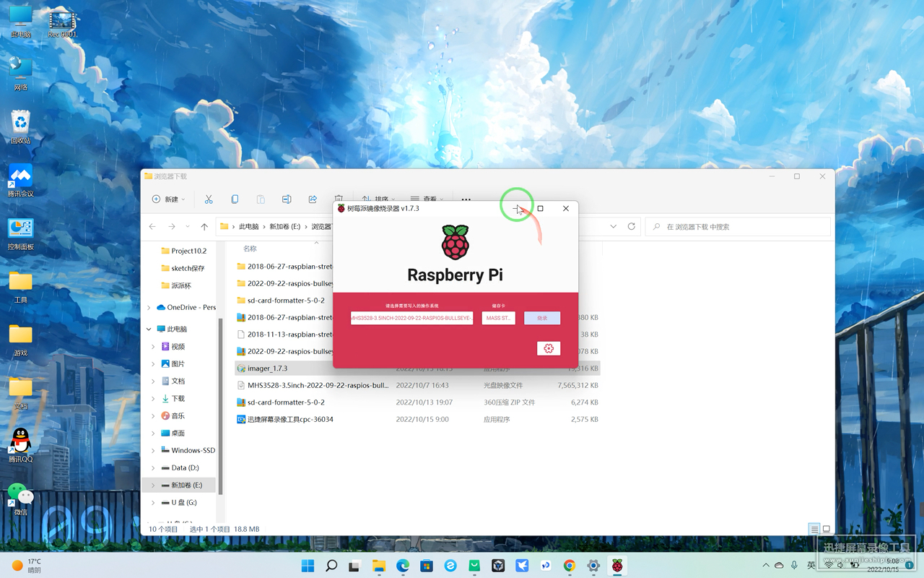This screenshot has height=578, width=924.
Task: Open the three-dots more options menu in Explorer
Action: tap(466, 199)
